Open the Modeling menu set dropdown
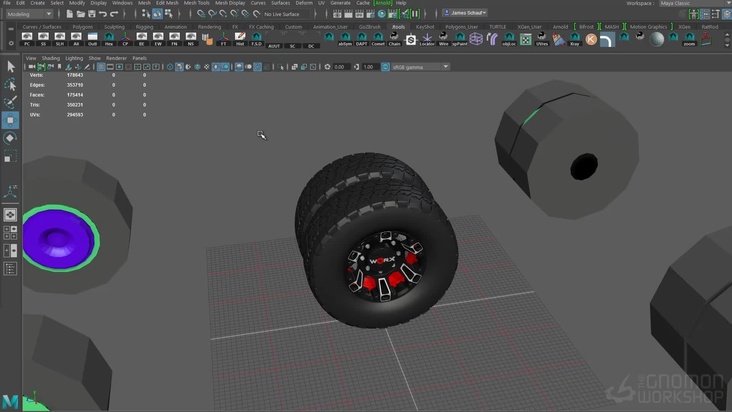Screen dimensions: 732x412 point(29,14)
